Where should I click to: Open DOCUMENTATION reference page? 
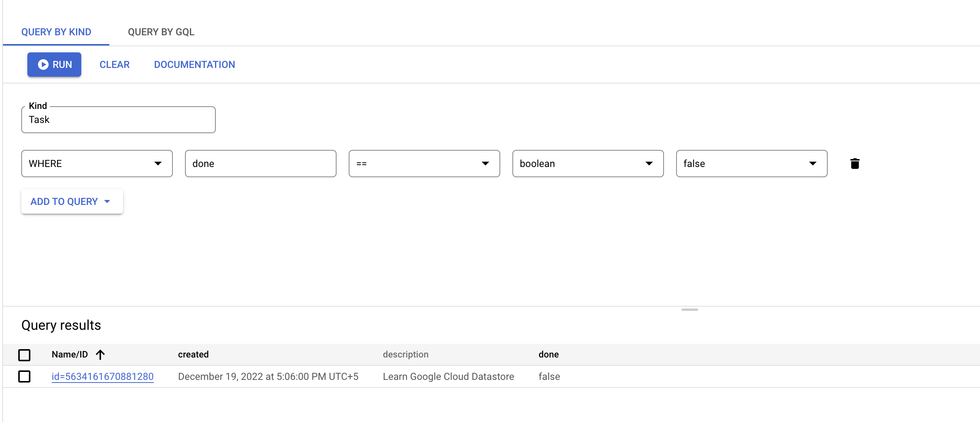(x=194, y=64)
